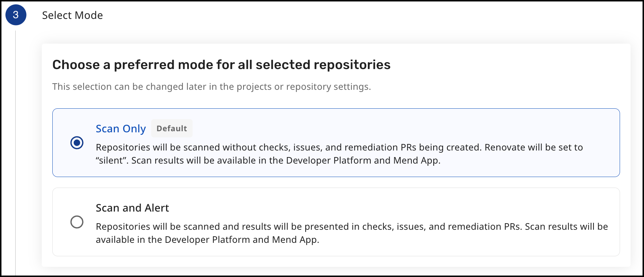Click the blank panel area below Scan and Alert card

(327, 262)
